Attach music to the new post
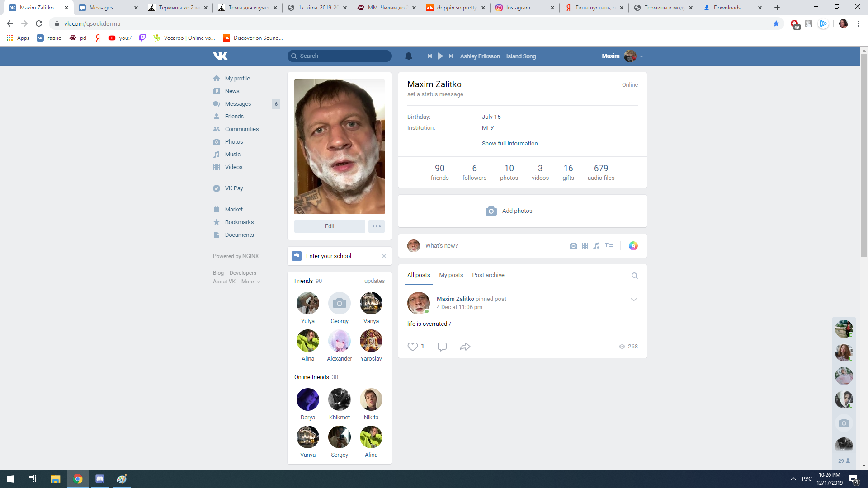 [597, 246]
